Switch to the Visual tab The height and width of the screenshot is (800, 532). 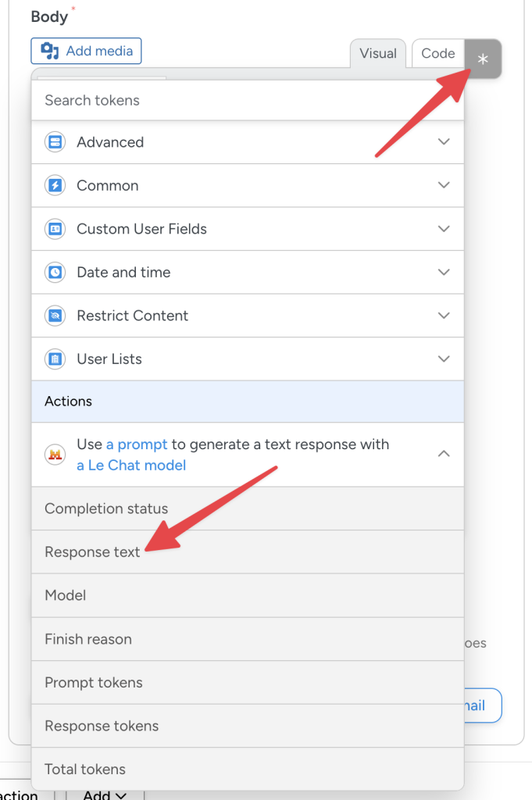377,53
